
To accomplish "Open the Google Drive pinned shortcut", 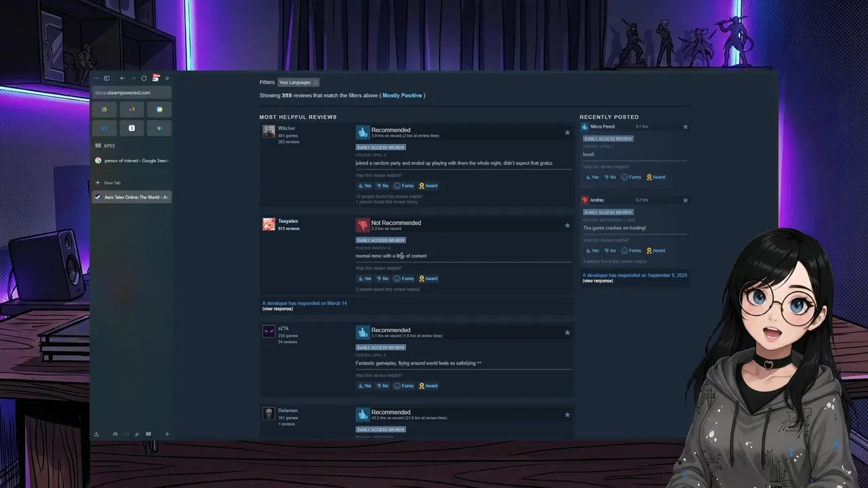I will pos(104,109).
